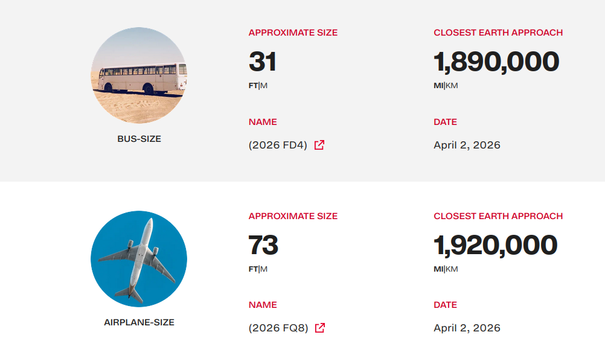Select FT unit for the 31 size value
The height and width of the screenshot is (364, 605).
(x=253, y=86)
